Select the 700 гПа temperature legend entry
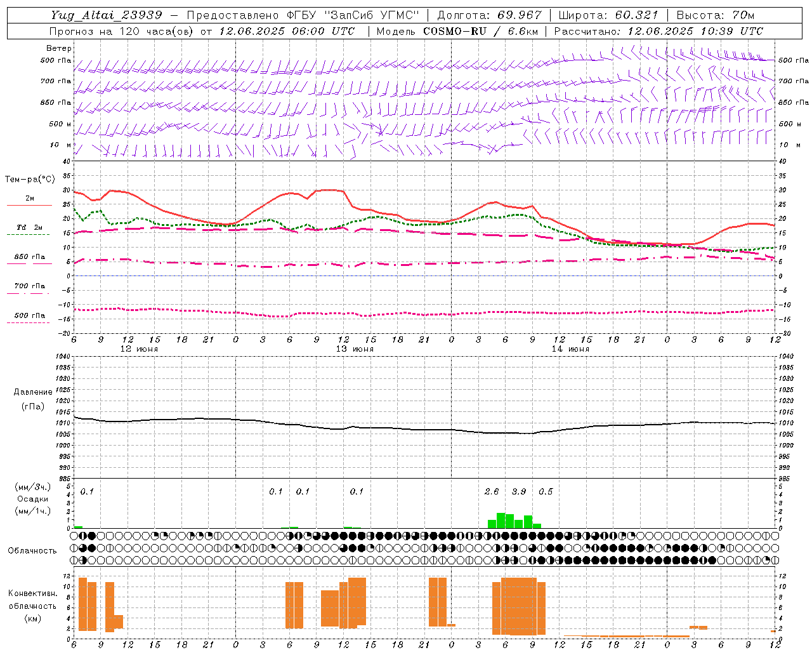 tap(30, 286)
